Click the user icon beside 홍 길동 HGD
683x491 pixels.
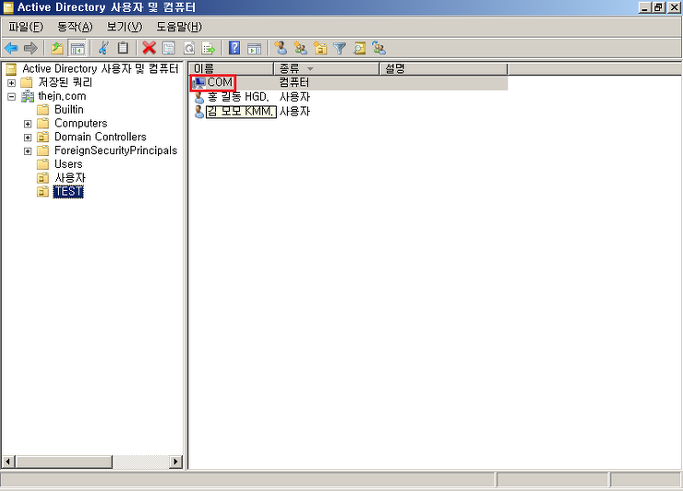[x=199, y=97]
